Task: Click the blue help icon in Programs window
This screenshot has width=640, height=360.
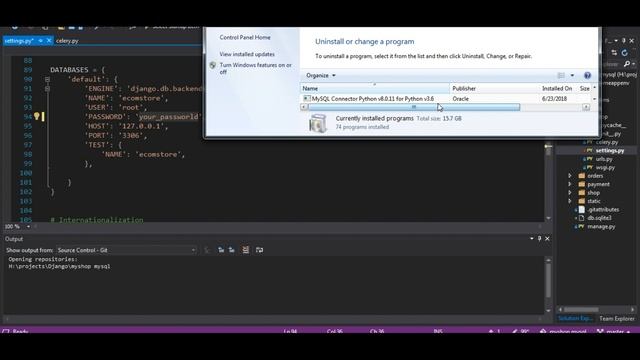Action: click(587, 76)
